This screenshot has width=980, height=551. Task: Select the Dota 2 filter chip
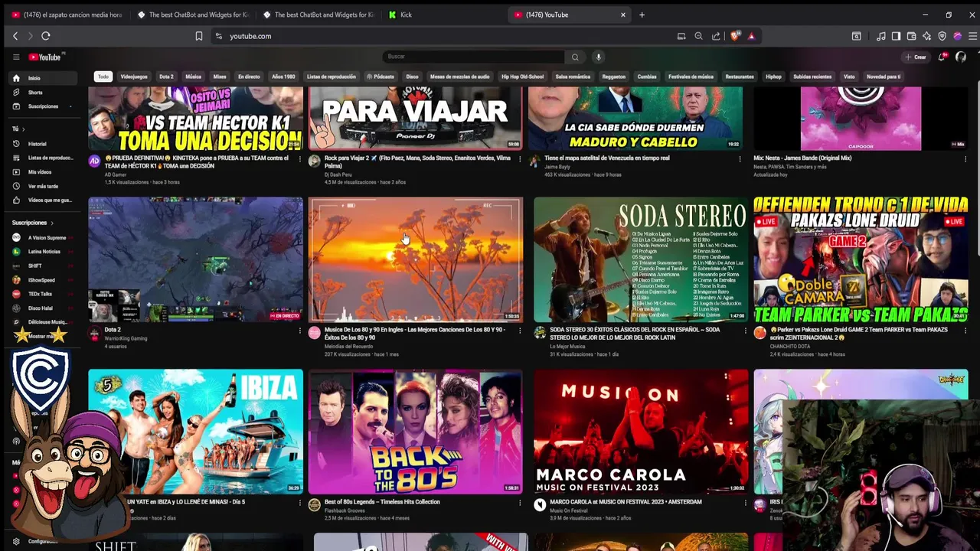tap(166, 77)
